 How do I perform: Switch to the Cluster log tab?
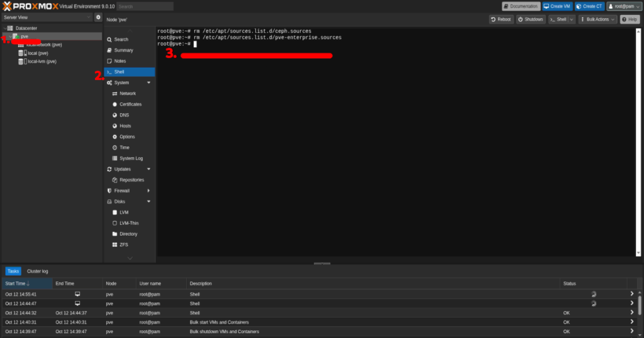pos(38,271)
